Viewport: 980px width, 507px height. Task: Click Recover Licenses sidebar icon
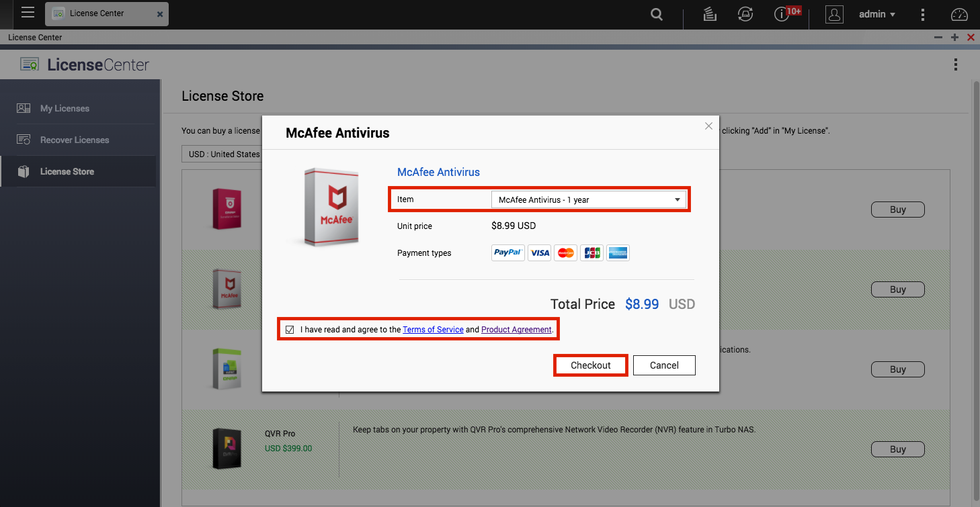[24, 140]
